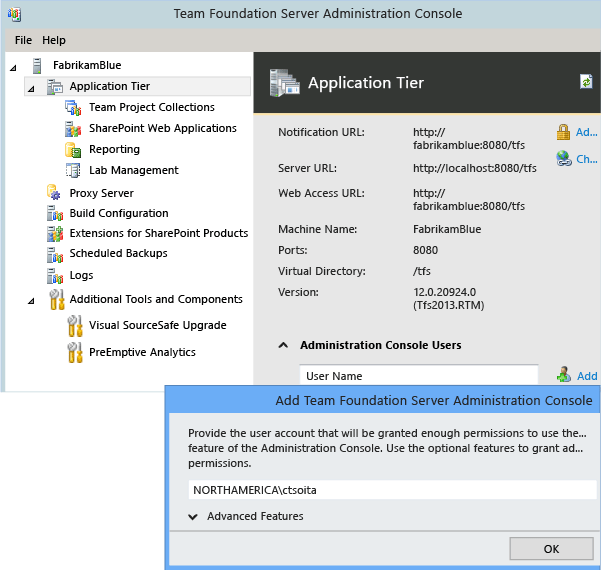Select the Additional Tools and Components label
Viewport: 601px width, 570px height.
point(156,299)
